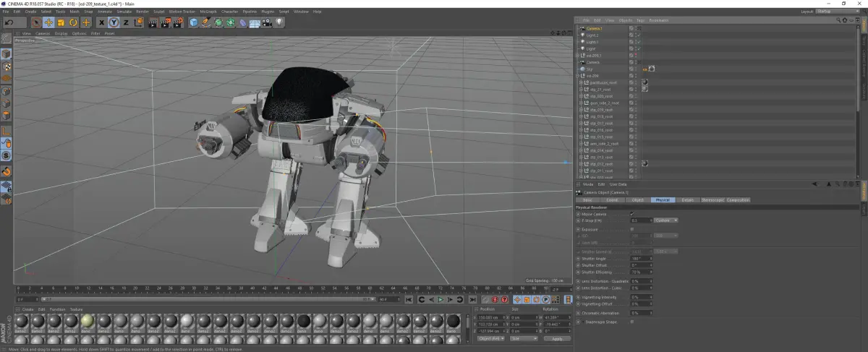Click Render View clapperboard icon
The width and height of the screenshot is (868, 352).
(x=153, y=22)
